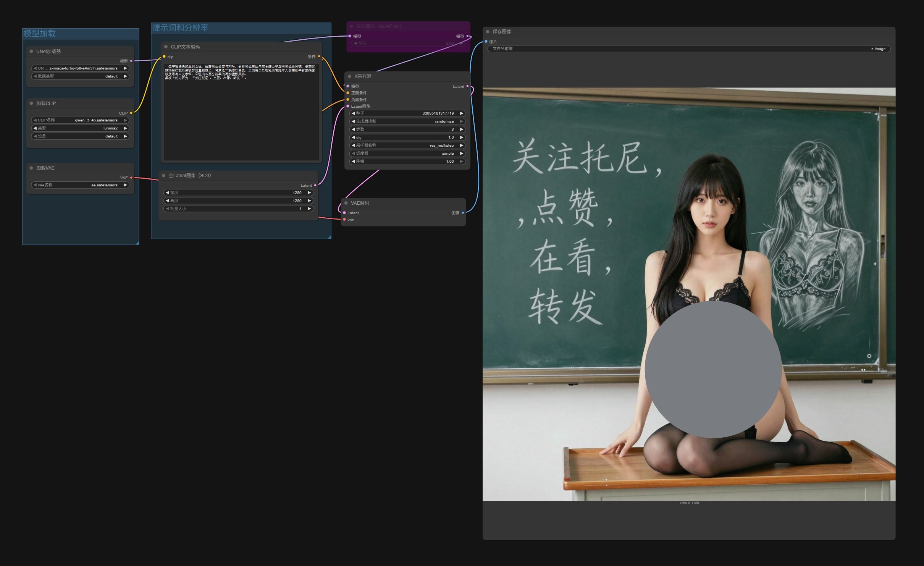
Task: Adjust the cfg 1.0 value slider
Action: (407, 137)
